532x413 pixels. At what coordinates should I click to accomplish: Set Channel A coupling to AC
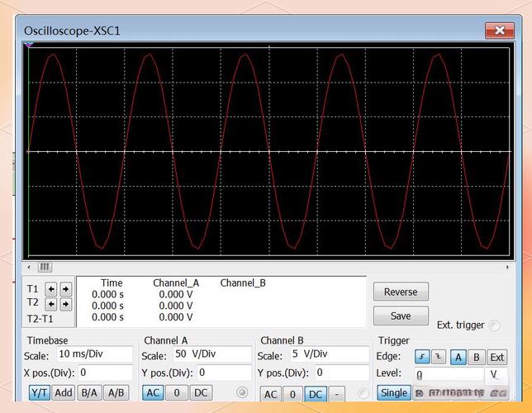click(x=154, y=392)
